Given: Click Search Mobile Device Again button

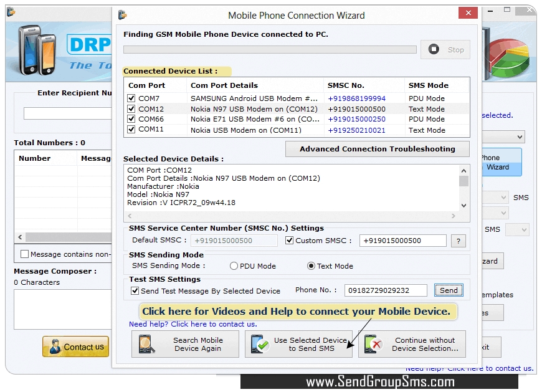Looking at the screenshot, I should tap(185, 344).
